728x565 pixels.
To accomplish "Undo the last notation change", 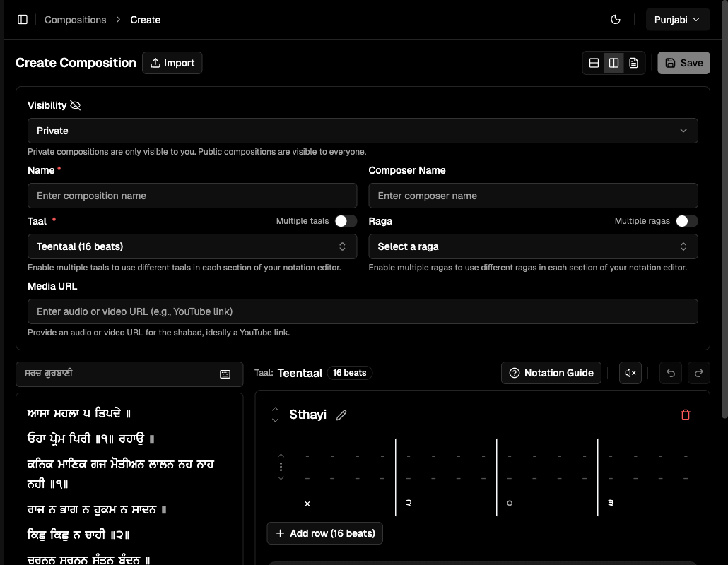I will pos(670,372).
